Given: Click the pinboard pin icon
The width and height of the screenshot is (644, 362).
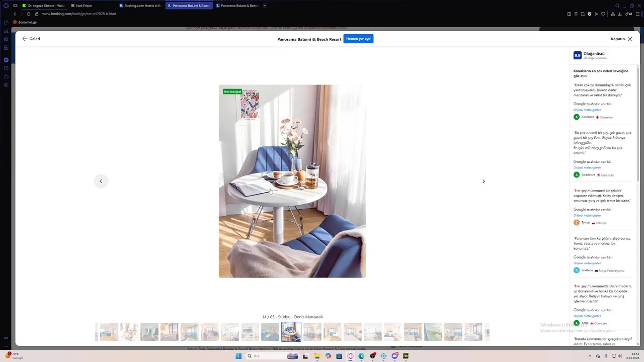Looking at the screenshot, I should [576, 14].
